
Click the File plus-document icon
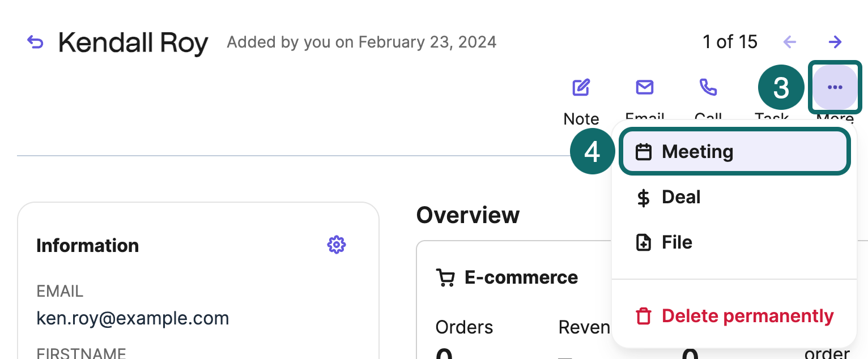pos(643,243)
